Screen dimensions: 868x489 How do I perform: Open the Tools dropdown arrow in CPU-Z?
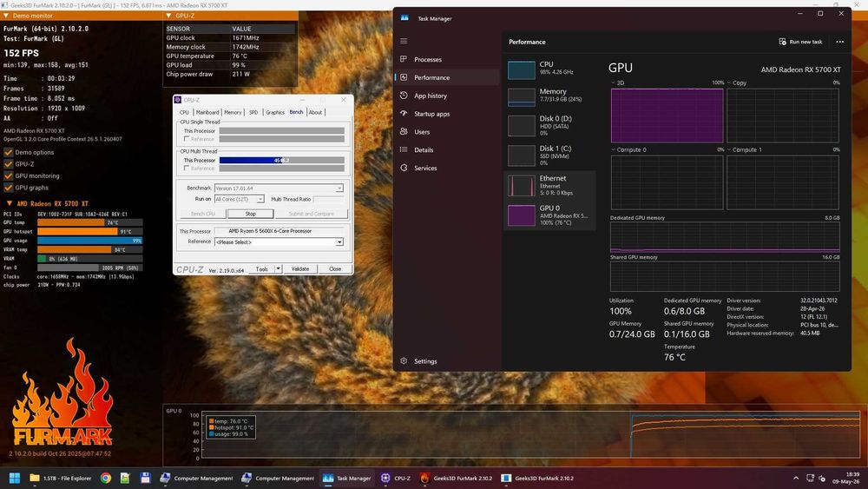279,269
